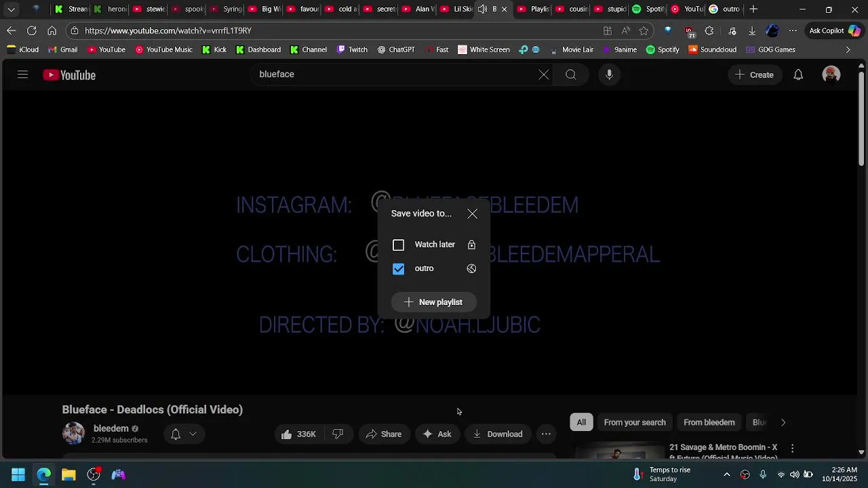This screenshot has height=488, width=868.
Task: Open the YouTube hamburger guide menu
Action: [x=22, y=75]
